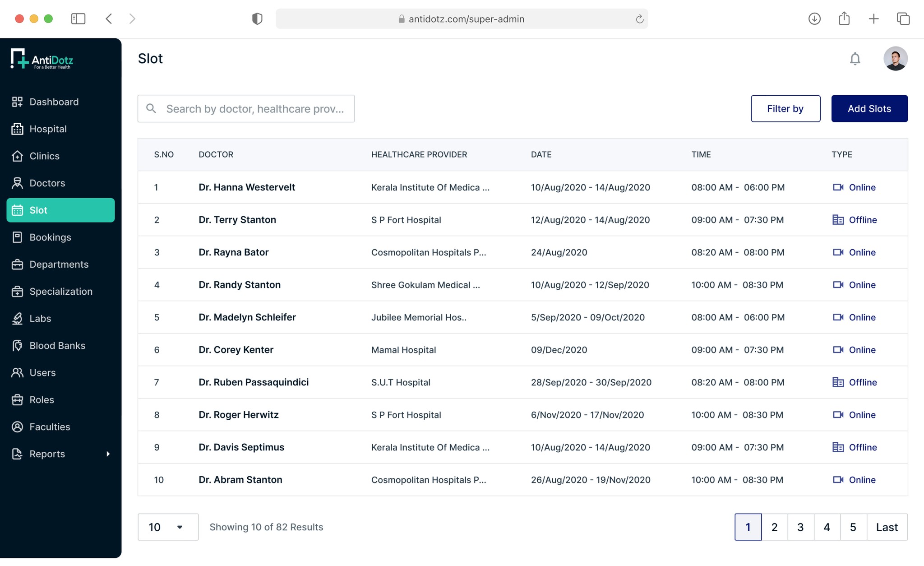Navigate to Doctors in sidebar
This screenshot has width=924, height=566.
click(47, 183)
